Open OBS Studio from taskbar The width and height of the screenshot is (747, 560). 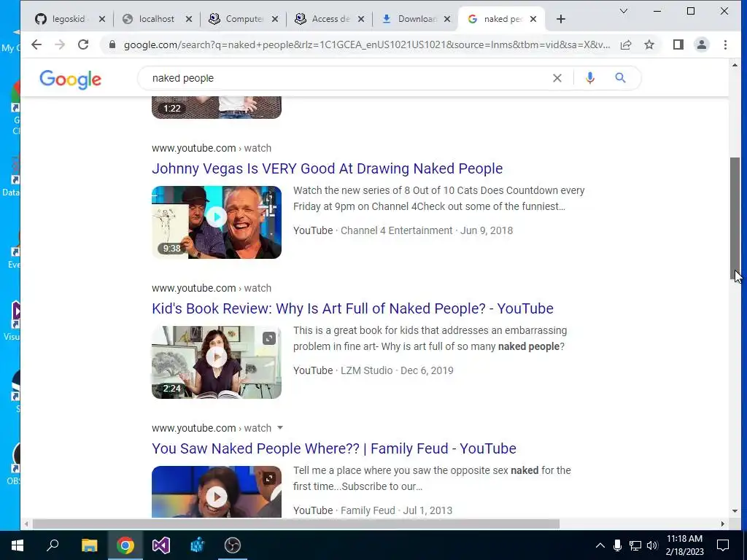tap(233, 545)
